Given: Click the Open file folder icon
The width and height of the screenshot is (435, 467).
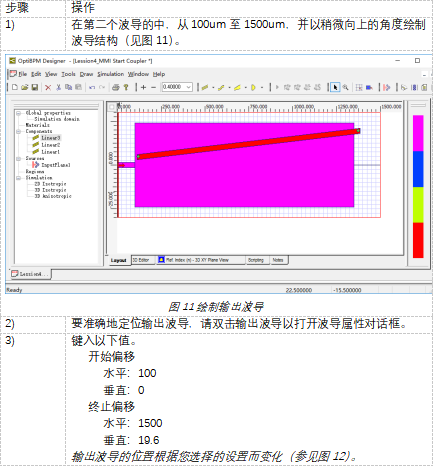Looking at the screenshot, I should click(x=25, y=87).
